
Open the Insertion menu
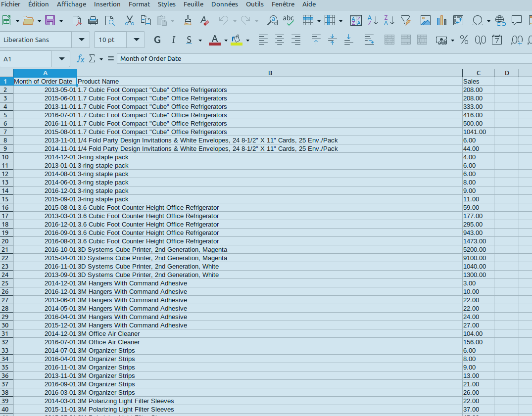point(107,4)
